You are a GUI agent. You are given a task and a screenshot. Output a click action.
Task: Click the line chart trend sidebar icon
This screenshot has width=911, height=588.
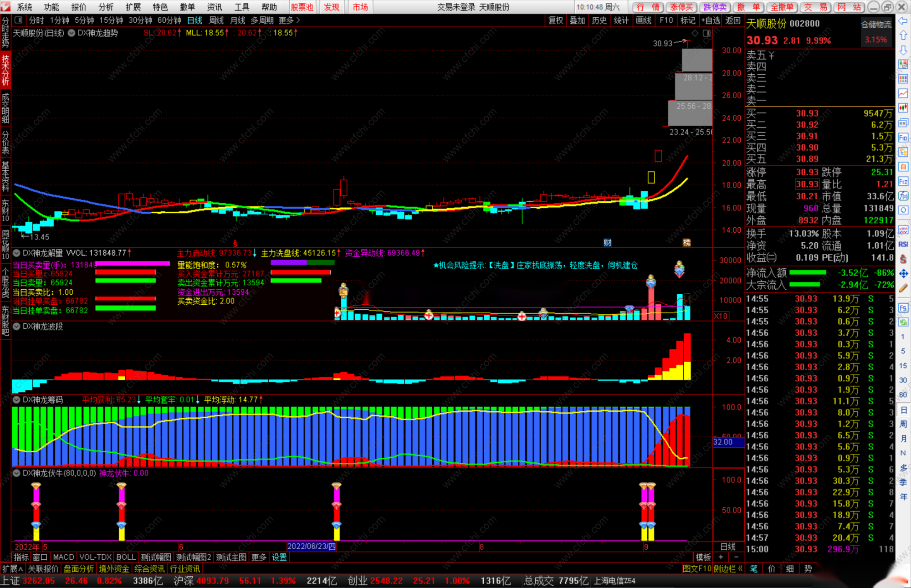click(903, 93)
